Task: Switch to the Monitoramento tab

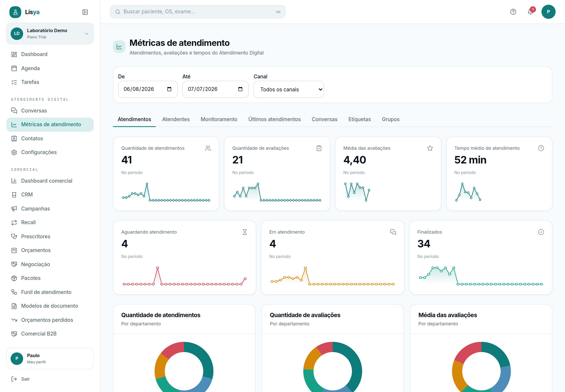Action: pos(219,119)
